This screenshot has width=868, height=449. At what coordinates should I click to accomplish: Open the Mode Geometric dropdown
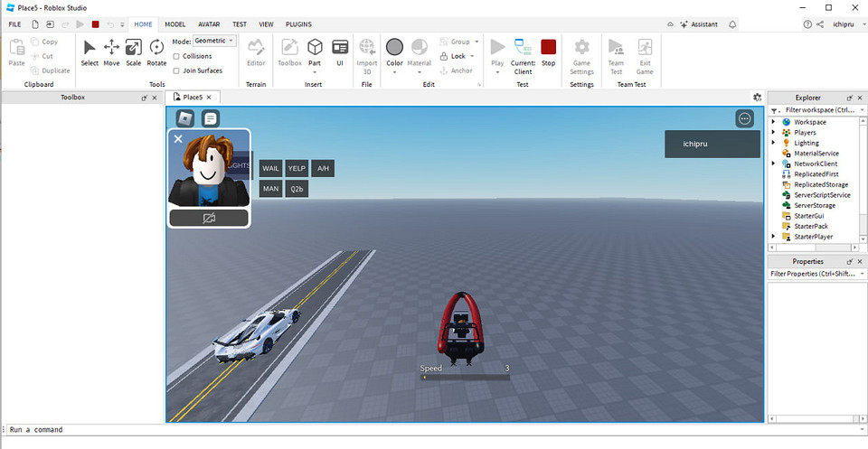pos(214,41)
